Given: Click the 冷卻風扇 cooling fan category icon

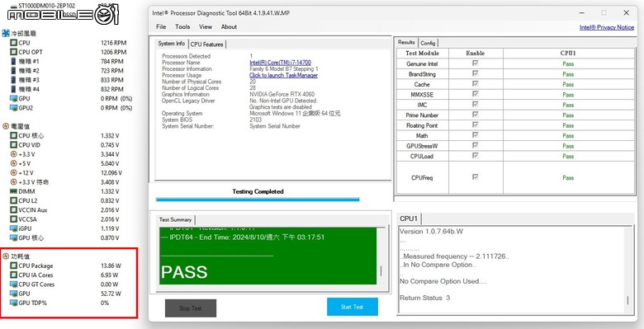Looking at the screenshot, I should (x=6, y=33).
